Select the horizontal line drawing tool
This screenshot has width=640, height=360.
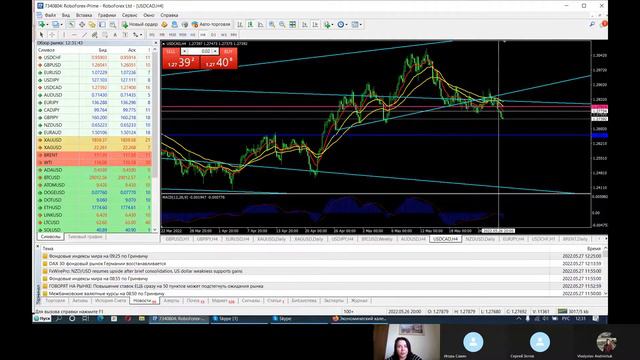[x=74, y=35]
